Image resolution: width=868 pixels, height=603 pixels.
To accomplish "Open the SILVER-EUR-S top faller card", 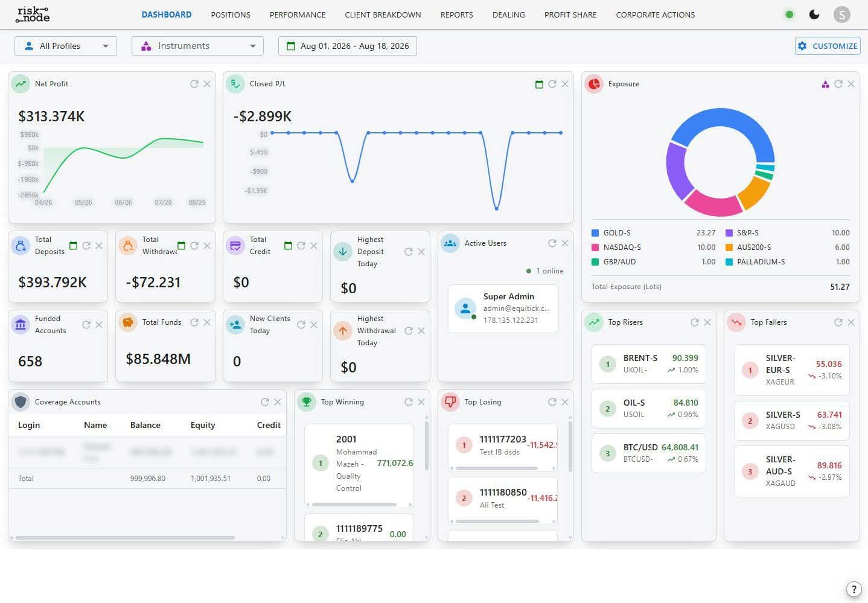I will 791,370.
